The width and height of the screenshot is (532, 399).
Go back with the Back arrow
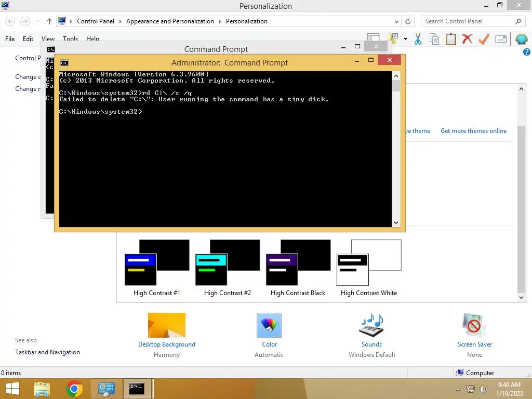10,21
